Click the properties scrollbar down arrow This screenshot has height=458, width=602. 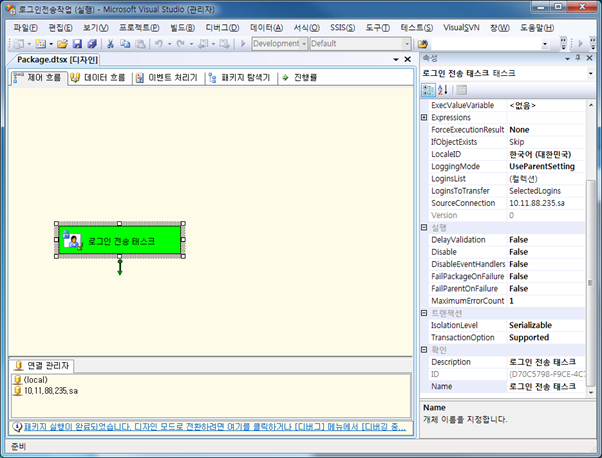[x=590, y=393]
